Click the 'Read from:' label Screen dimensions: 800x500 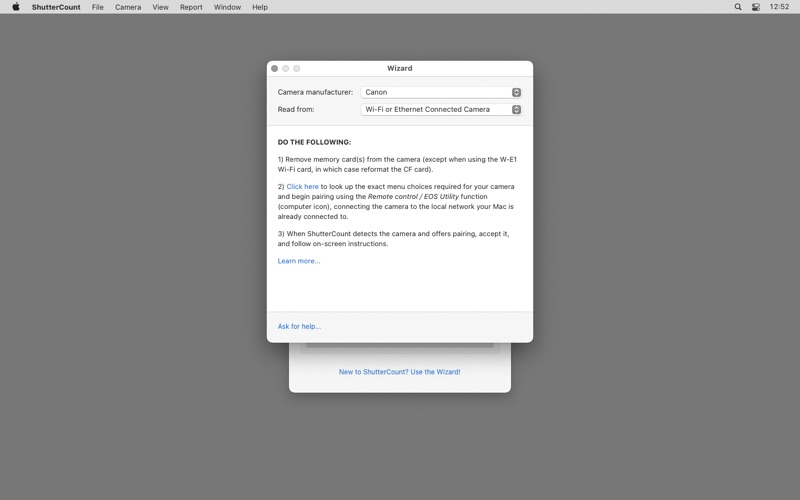(296, 110)
